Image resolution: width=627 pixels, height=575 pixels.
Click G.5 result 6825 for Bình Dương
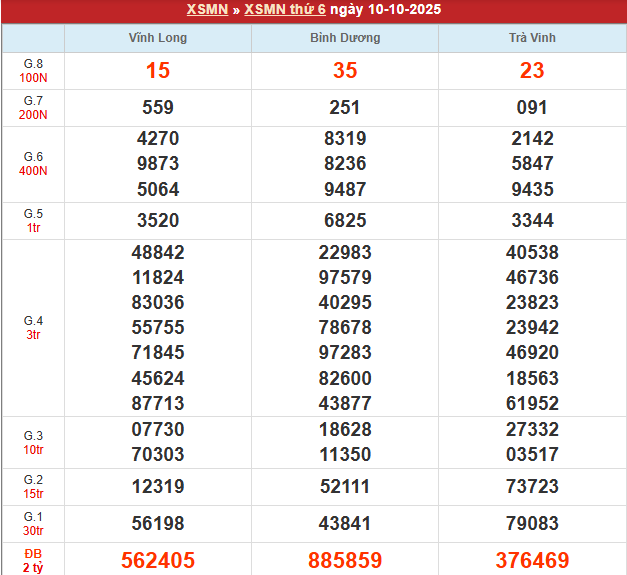(345, 220)
